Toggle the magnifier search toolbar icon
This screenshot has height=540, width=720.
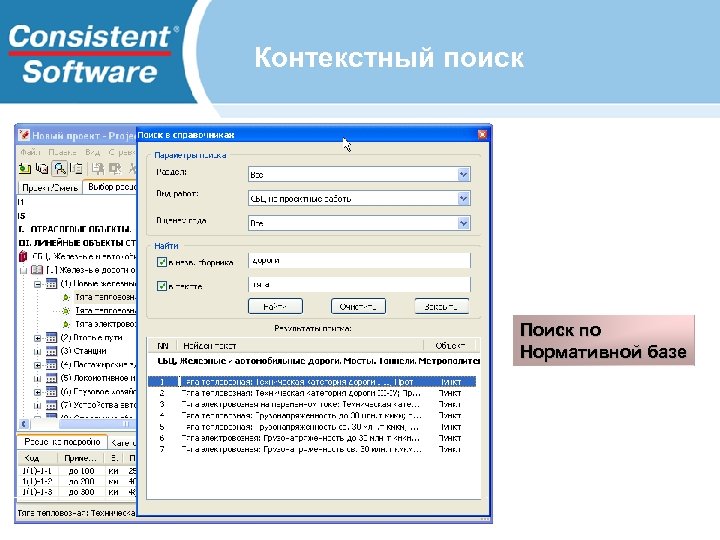[60, 169]
